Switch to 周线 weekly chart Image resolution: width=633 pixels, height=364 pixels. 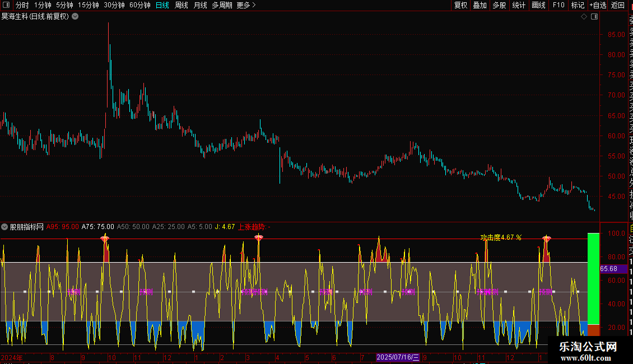181,5
